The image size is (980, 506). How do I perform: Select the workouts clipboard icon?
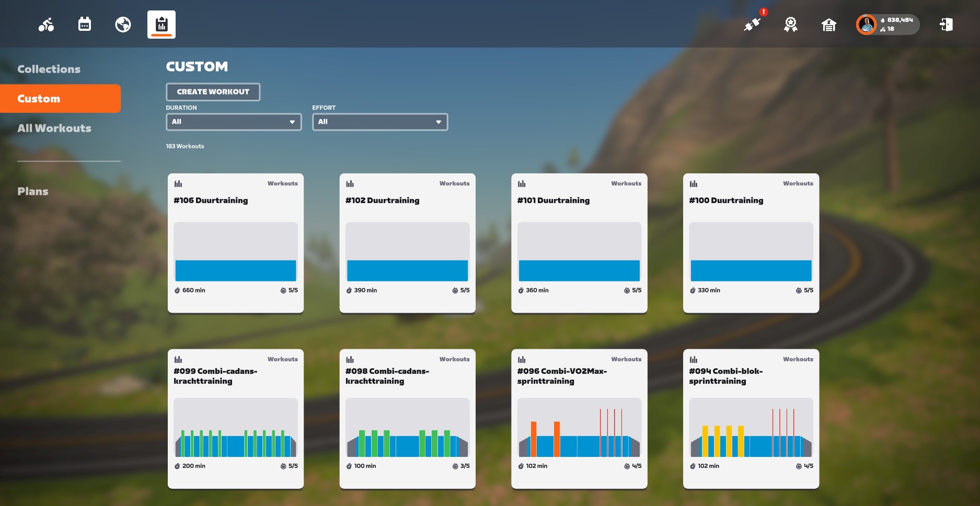pyautogui.click(x=162, y=25)
